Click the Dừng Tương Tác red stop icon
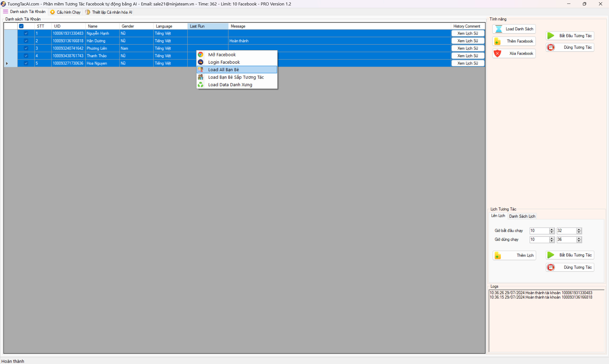 pos(551,47)
